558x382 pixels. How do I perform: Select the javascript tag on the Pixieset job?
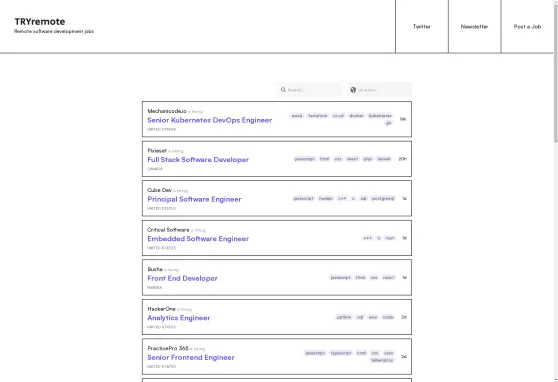(305, 159)
